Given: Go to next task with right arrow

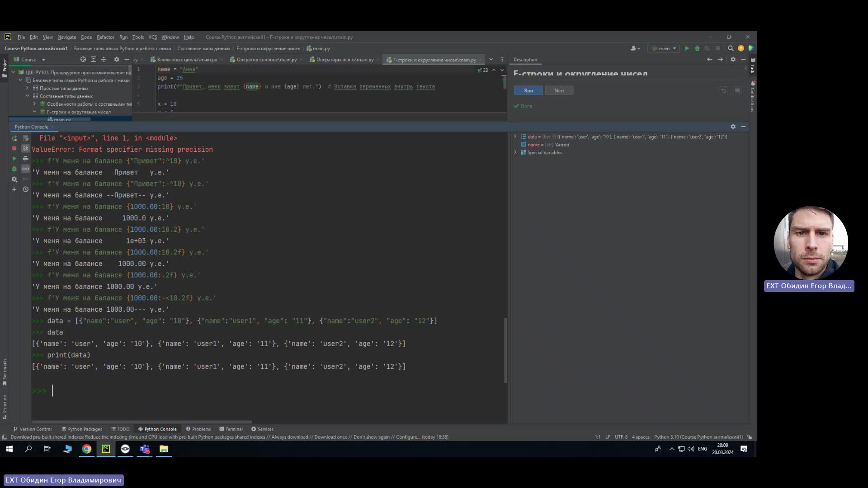Looking at the screenshot, I should [721, 60].
